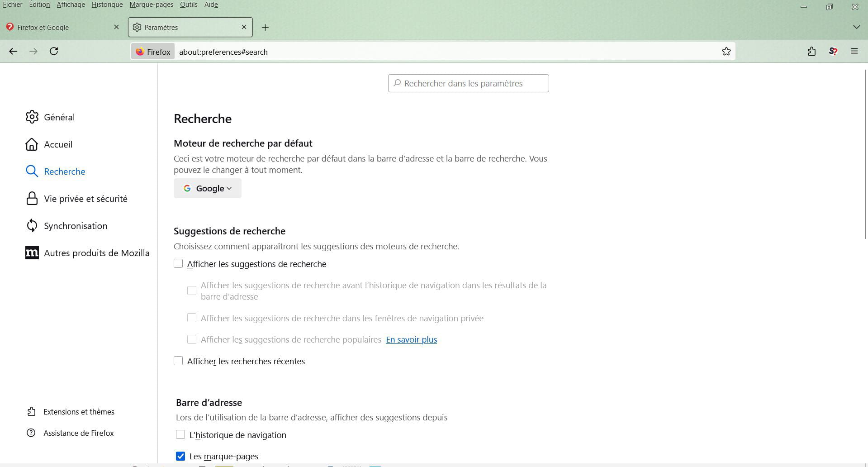Open the Extensions puzzle icon
Screen dimensions: 868x467
812,52
